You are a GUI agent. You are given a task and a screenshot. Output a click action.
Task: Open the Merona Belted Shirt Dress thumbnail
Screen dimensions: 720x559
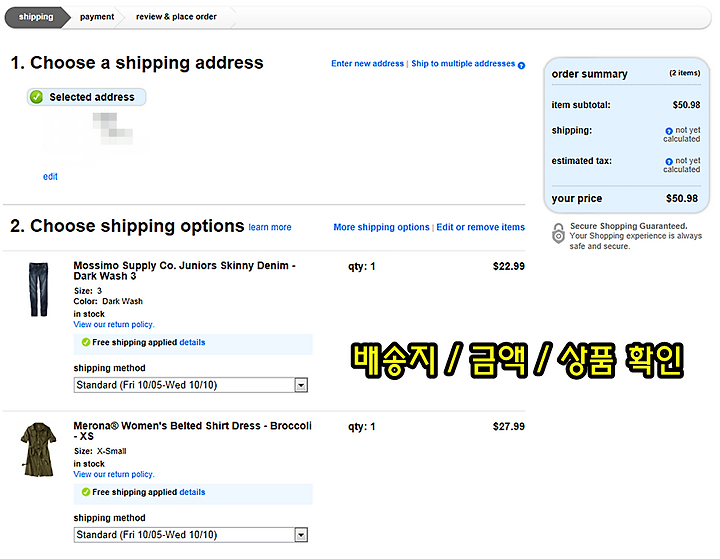(x=39, y=449)
